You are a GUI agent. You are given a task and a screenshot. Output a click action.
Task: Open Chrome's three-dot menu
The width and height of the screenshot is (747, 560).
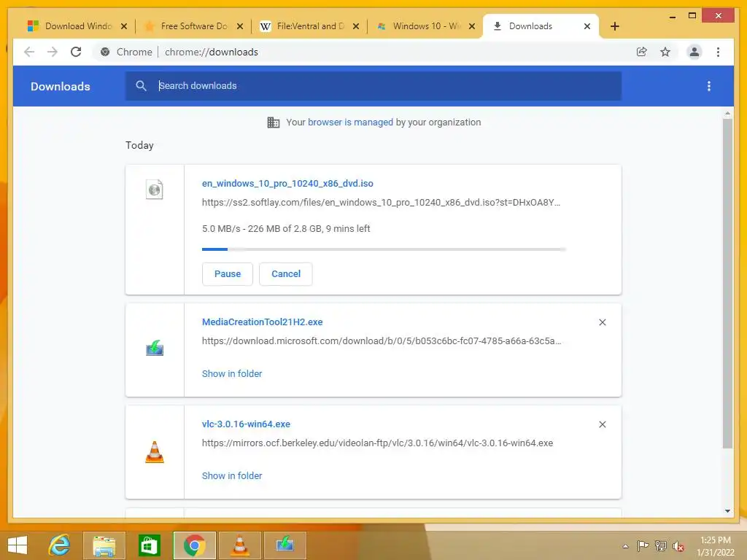click(x=718, y=52)
